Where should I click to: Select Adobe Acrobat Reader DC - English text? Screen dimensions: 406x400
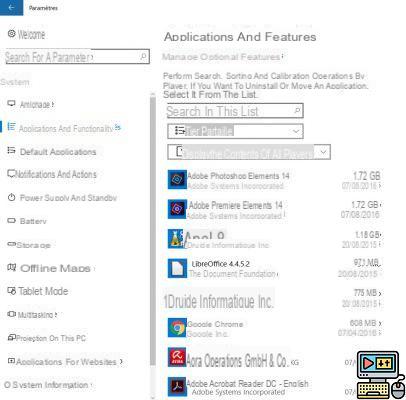click(247, 384)
